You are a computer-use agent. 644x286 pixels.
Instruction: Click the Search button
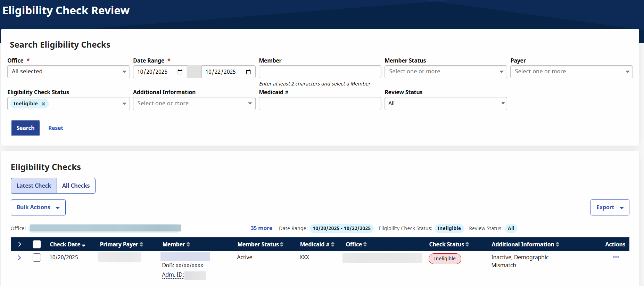(25, 128)
